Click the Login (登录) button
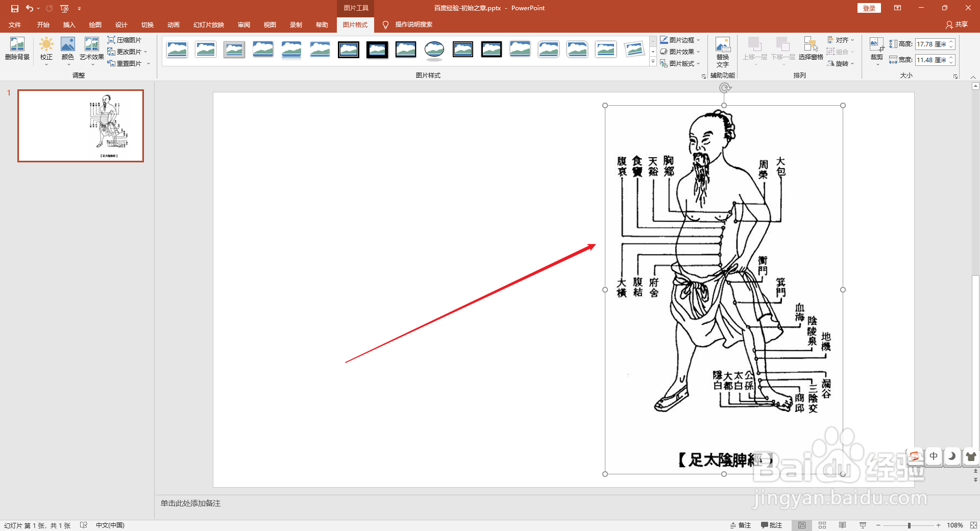980x531 pixels. (x=869, y=8)
